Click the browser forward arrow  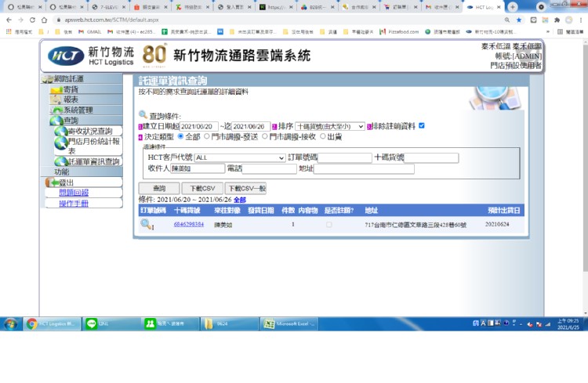tap(20, 20)
